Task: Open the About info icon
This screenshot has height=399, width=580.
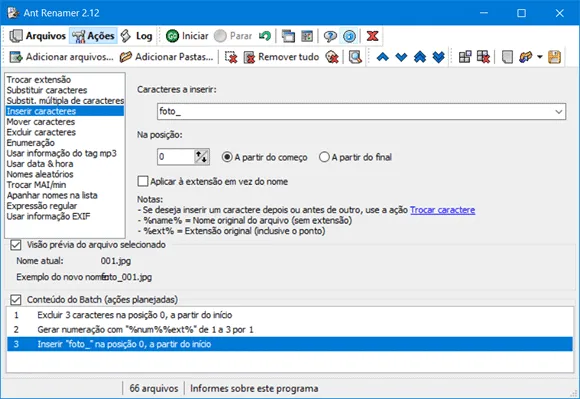Action: pyautogui.click(x=349, y=36)
